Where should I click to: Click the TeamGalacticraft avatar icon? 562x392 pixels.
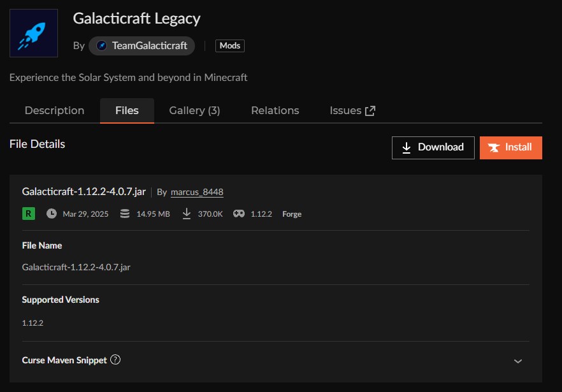click(x=102, y=45)
